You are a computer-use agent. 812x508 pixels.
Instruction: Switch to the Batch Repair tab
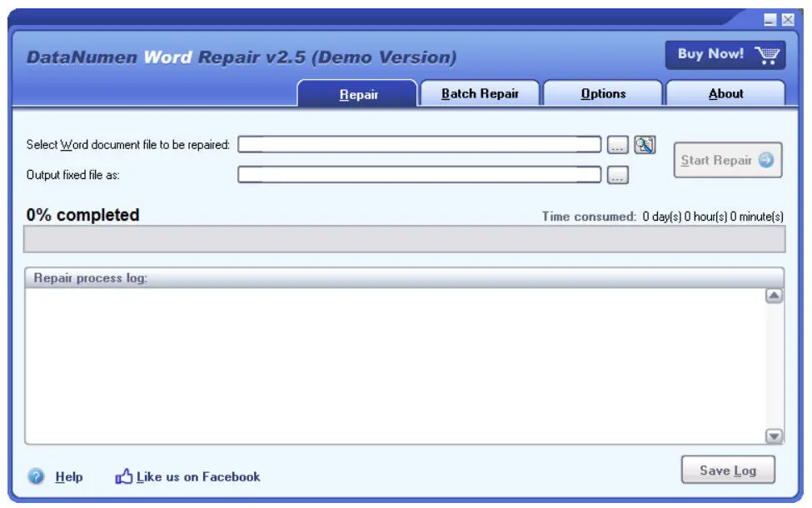[x=480, y=94]
